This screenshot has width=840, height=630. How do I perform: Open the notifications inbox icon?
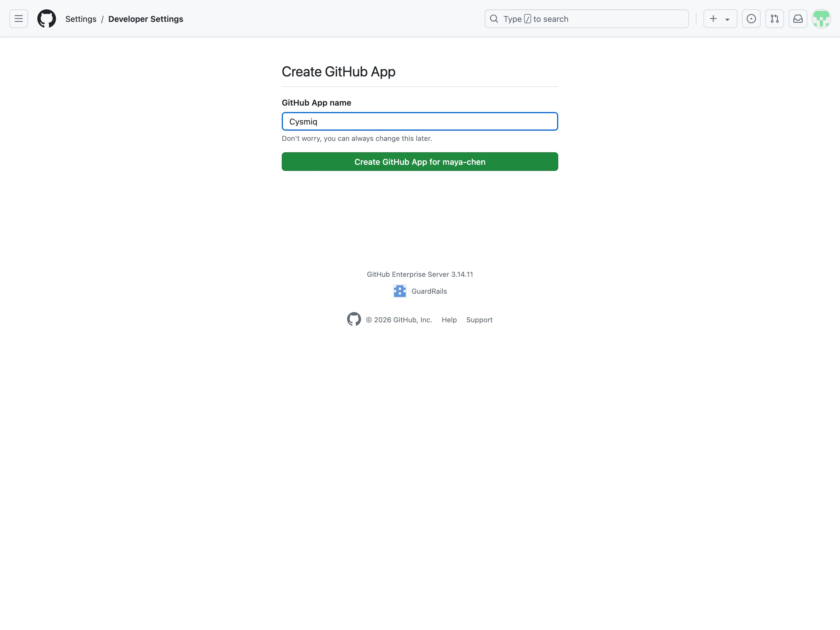tap(797, 19)
